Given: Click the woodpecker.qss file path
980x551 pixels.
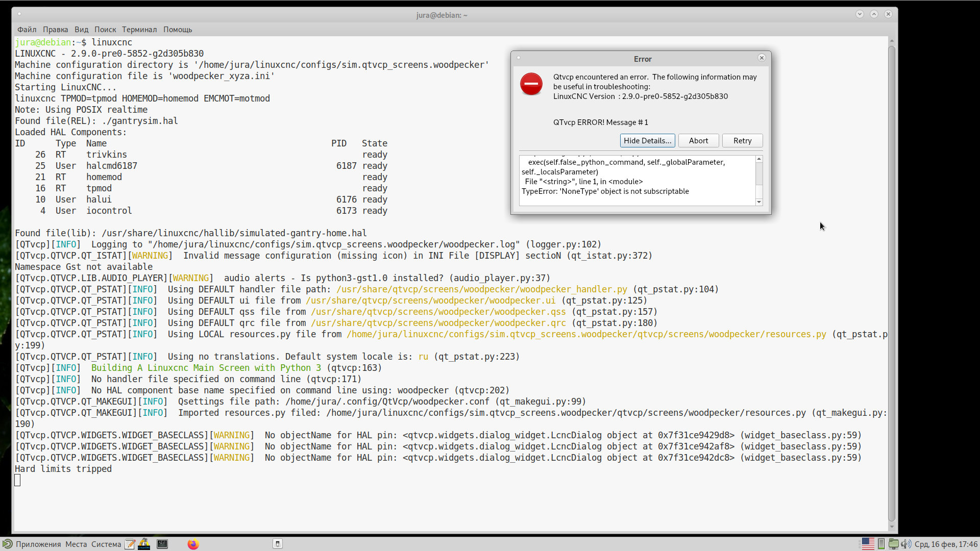Looking at the screenshot, I should tap(438, 312).
